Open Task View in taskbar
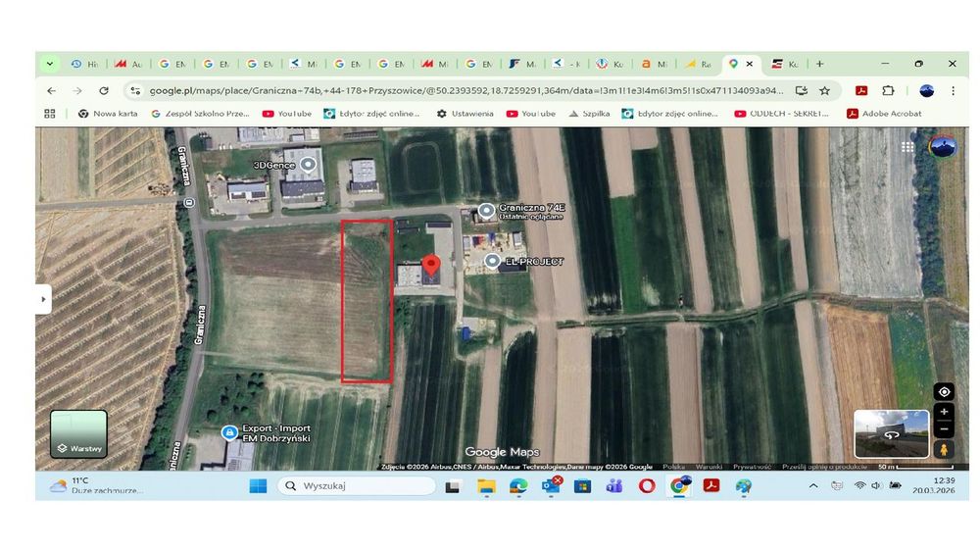 click(x=454, y=485)
